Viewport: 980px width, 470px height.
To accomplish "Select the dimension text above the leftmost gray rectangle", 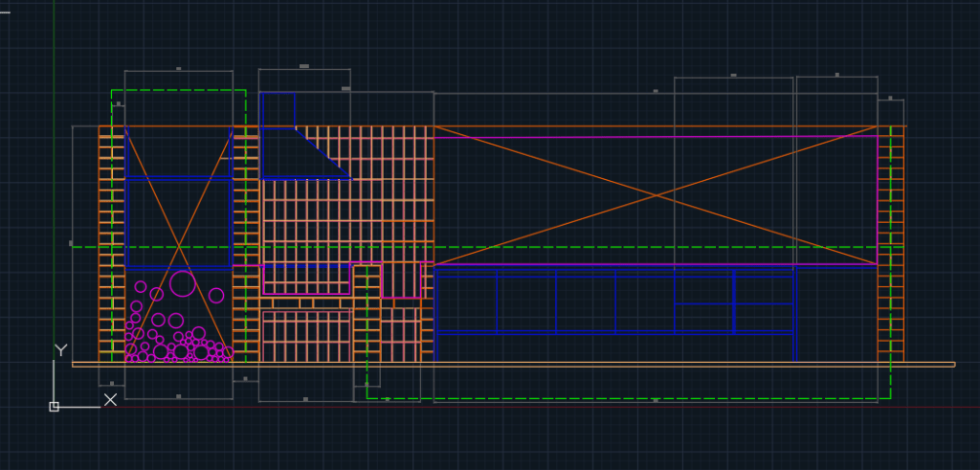I will point(178,69).
